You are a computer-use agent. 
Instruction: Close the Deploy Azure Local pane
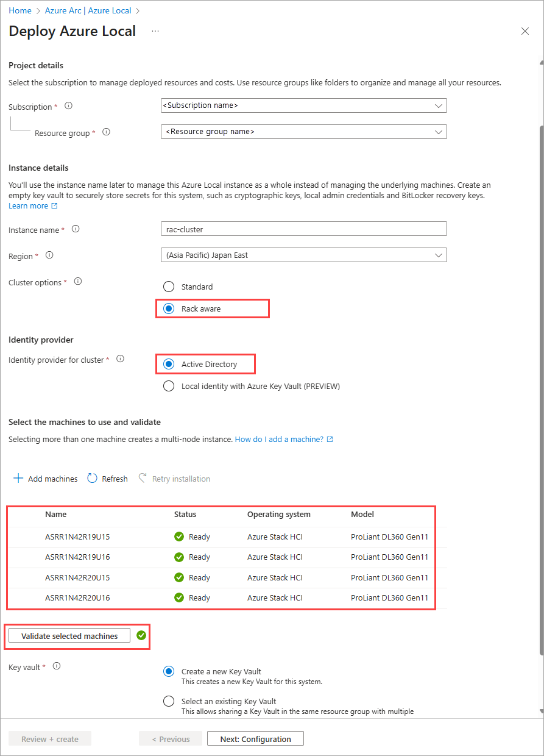[x=525, y=31]
